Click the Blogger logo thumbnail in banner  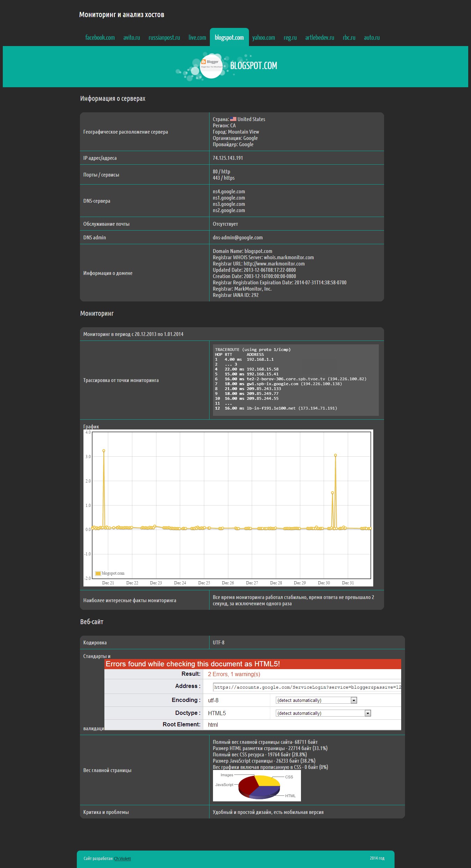tap(211, 66)
